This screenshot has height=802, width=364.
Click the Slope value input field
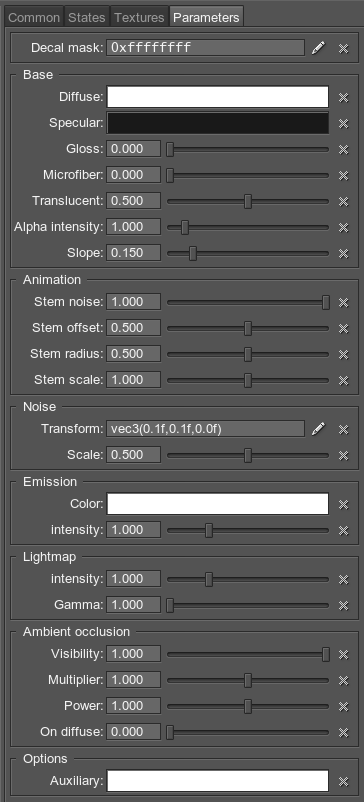[133, 253]
